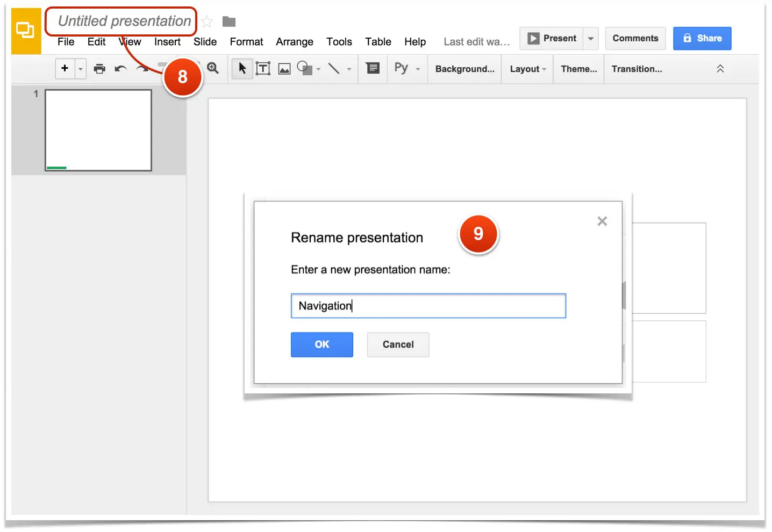Viewport: 772px width, 532px height.
Task: Select the arrow cursor tool
Action: [x=242, y=68]
